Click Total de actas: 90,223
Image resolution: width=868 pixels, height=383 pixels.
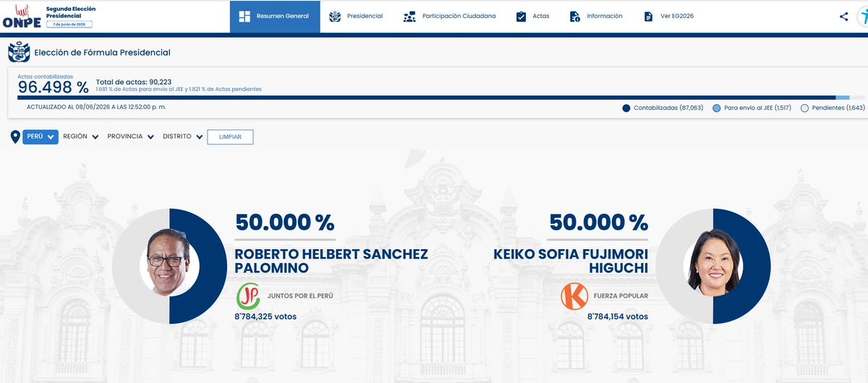click(133, 82)
